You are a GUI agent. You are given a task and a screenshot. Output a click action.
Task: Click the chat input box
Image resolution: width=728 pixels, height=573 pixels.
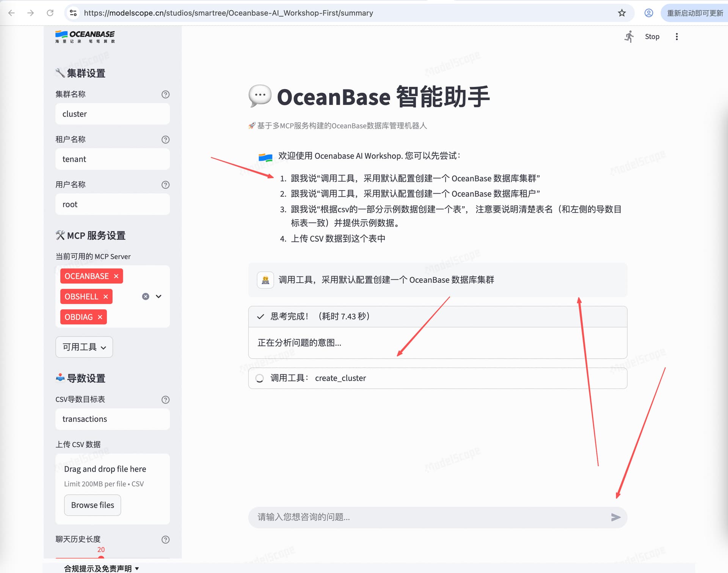pos(428,517)
